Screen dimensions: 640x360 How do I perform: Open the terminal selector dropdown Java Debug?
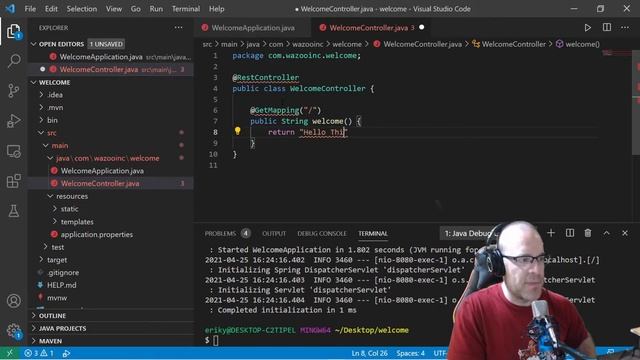(469, 233)
